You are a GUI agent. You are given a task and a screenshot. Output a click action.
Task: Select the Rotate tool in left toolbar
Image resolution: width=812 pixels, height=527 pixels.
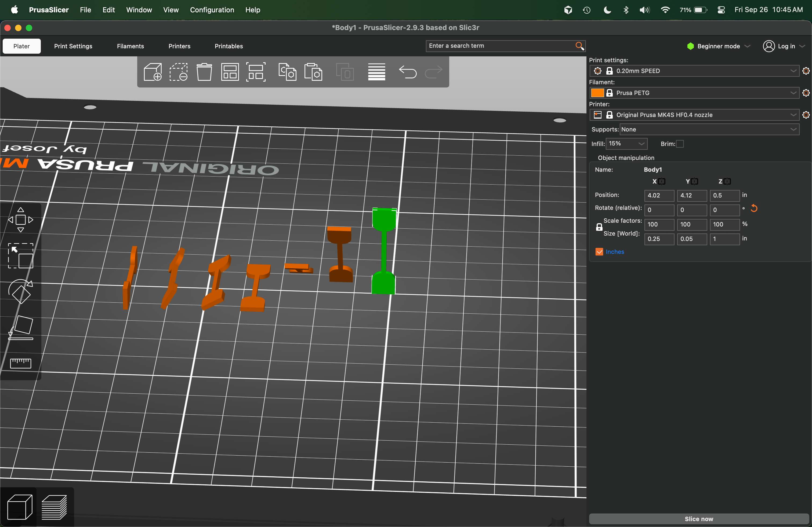20,291
